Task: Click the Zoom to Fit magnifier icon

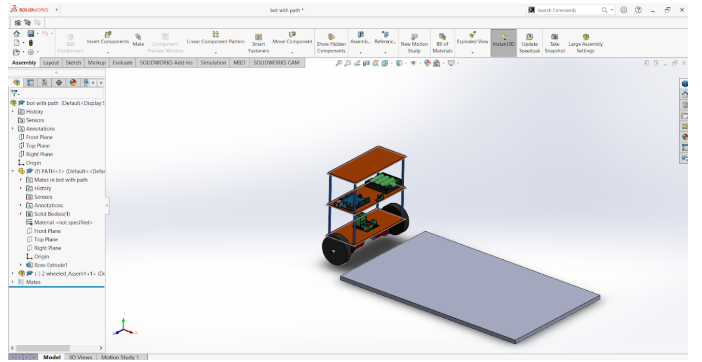Action: 338,64
